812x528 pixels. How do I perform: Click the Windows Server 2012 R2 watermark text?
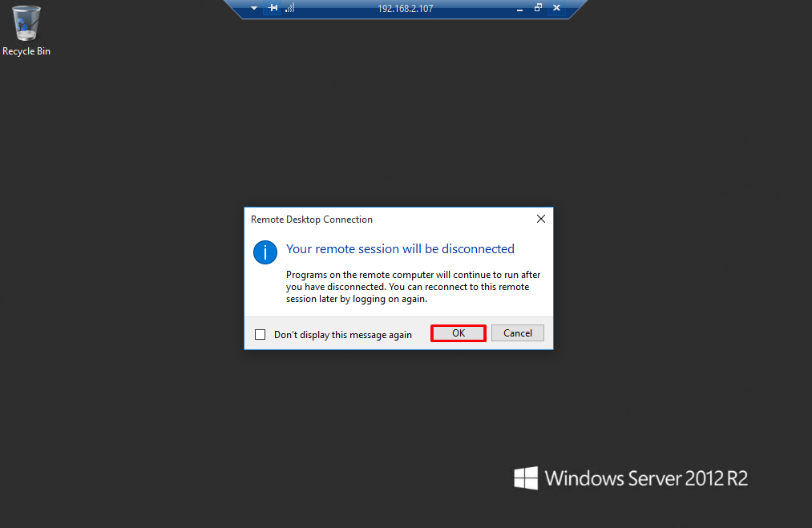tap(646, 478)
